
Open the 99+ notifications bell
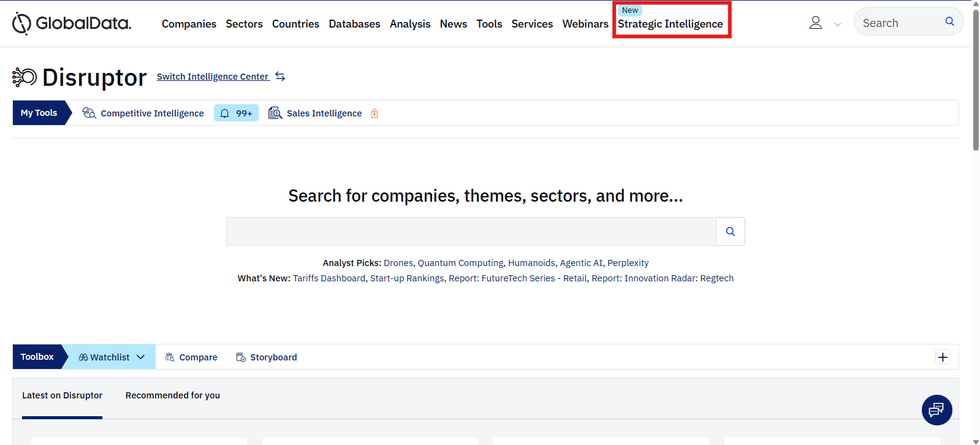[236, 113]
